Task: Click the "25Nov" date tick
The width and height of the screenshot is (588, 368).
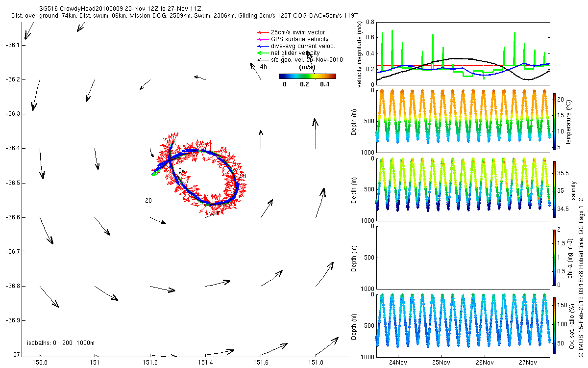Action: [441, 363]
